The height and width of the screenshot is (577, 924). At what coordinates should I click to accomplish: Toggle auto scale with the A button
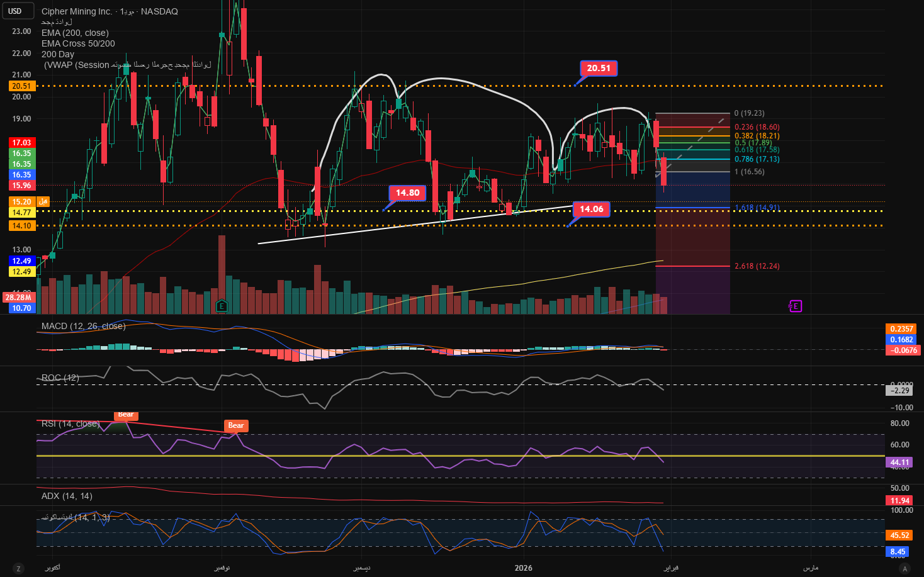click(905, 568)
